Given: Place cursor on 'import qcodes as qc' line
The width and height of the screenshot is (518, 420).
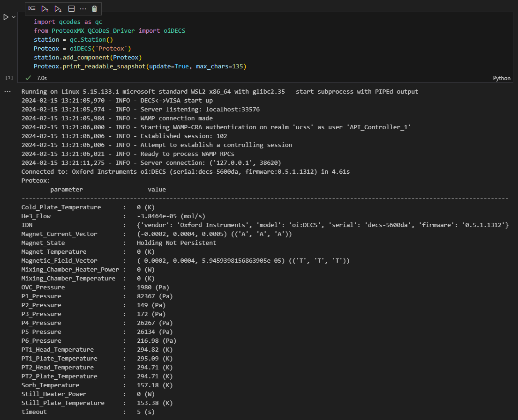Looking at the screenshot, I should click(68, 22).
